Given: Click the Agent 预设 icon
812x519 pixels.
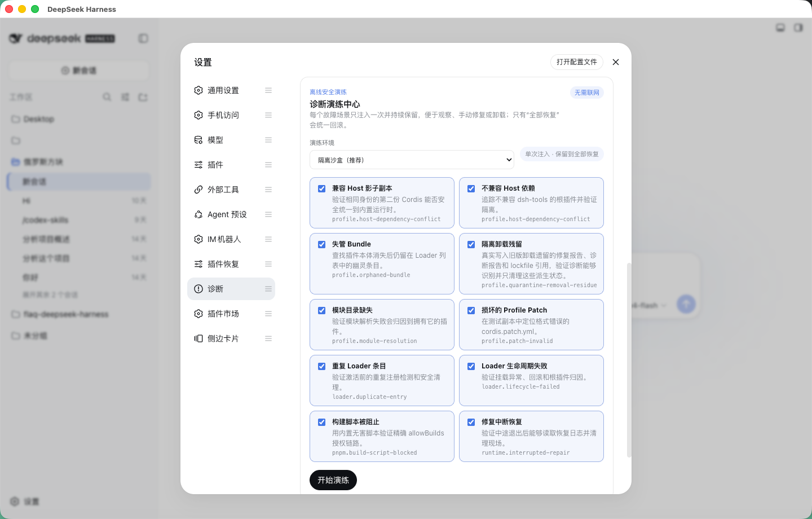Looking at the screenshot, I should pyautogui.click(x=198, y=214).
